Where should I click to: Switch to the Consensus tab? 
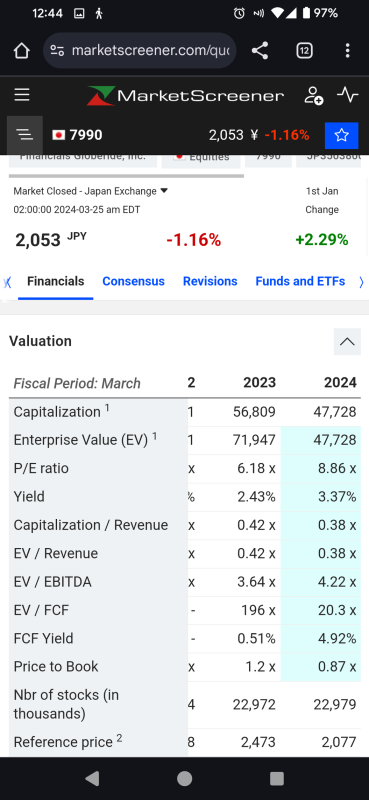[x=133, y=281]
